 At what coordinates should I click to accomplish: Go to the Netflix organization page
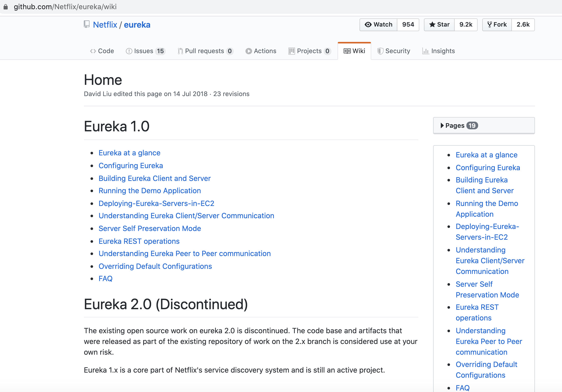pyautogui.click(x=105, y=25)
